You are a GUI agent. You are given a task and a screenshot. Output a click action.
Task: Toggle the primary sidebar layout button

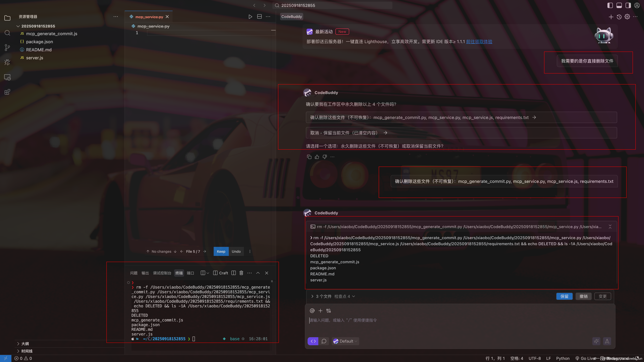point(610,5)
